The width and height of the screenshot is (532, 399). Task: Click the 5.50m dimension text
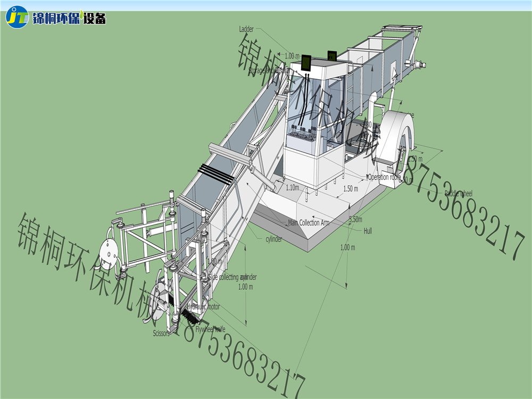click(355, 219)
